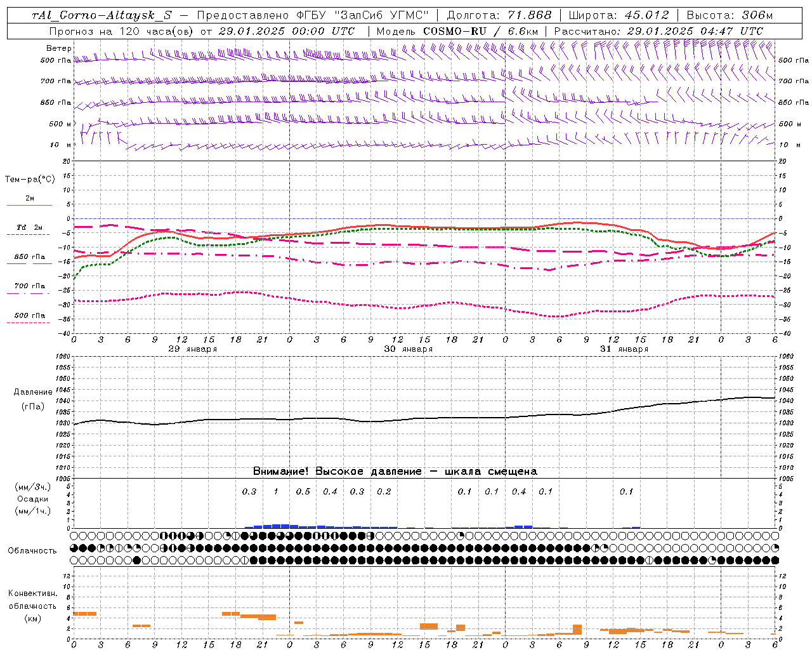Click the Прогноз на 120 часа(ов) text
Screen dimensions: 812x650
122,31
